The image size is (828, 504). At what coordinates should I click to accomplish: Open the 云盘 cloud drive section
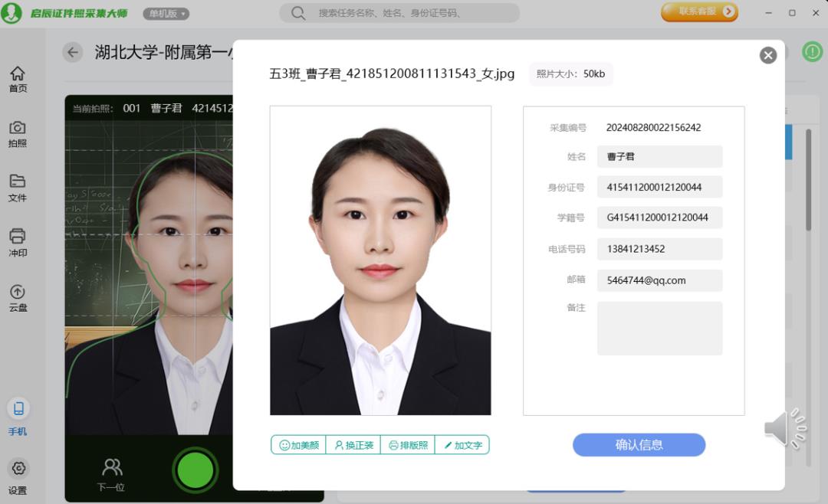18,297
